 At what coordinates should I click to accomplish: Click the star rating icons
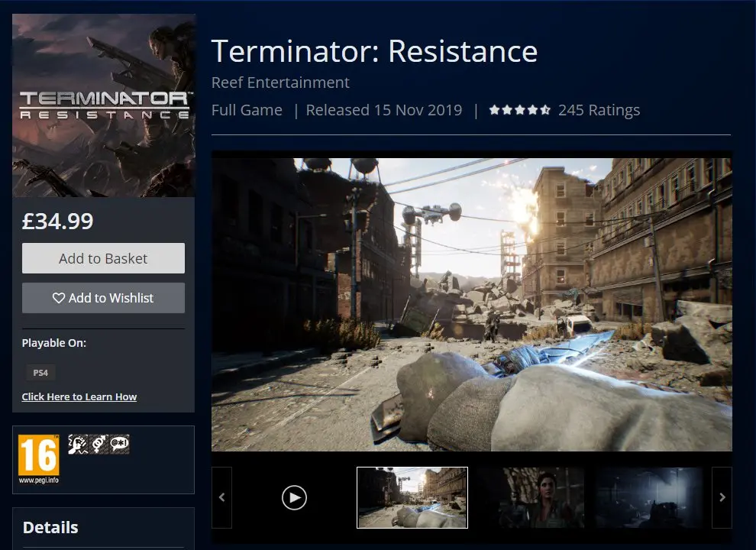[519, 110]
